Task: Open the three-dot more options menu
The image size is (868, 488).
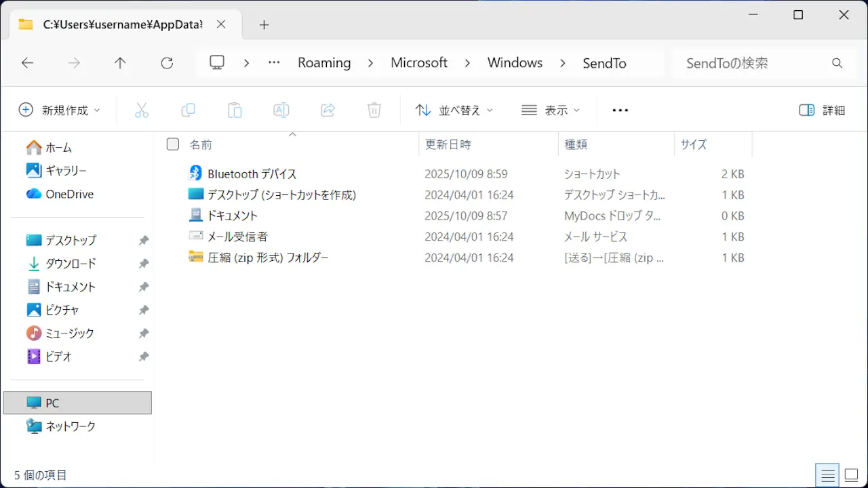Action: (x=620, y=110)
